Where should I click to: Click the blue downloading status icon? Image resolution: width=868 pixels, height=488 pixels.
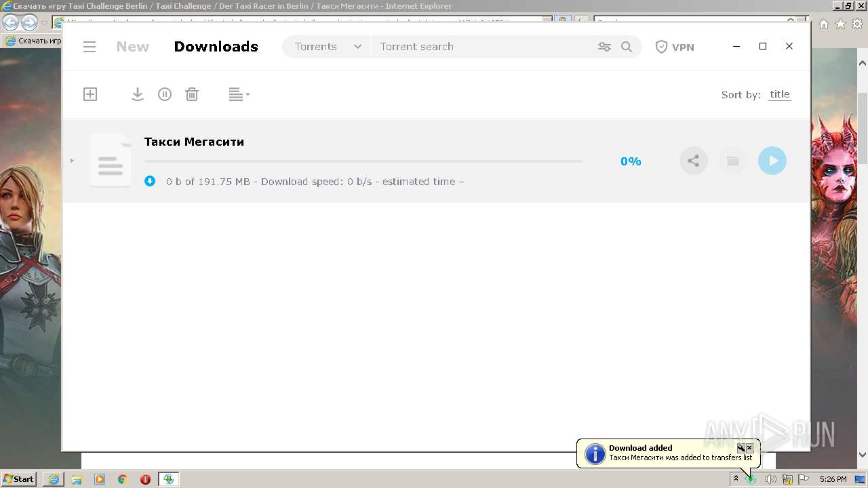(x=150, y=181)
